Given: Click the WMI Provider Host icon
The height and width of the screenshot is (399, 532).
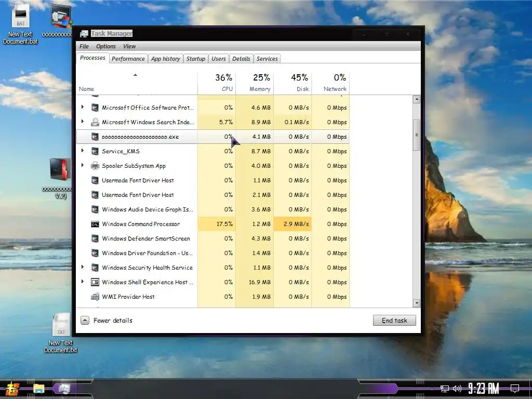Looking at the screenshot, I should click(95, 297).
